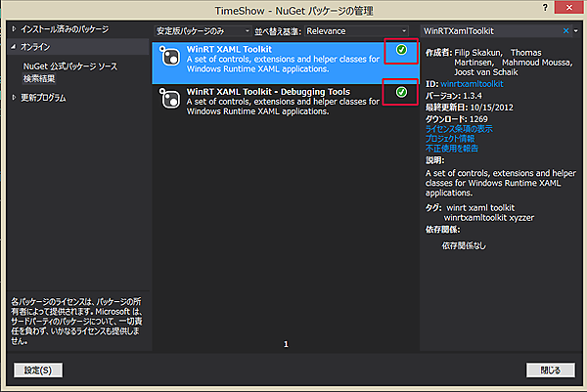The width and height of the screenshot is (587, 392).
Task: Select 検索結果 in the tree
Action: coord(39,78)
